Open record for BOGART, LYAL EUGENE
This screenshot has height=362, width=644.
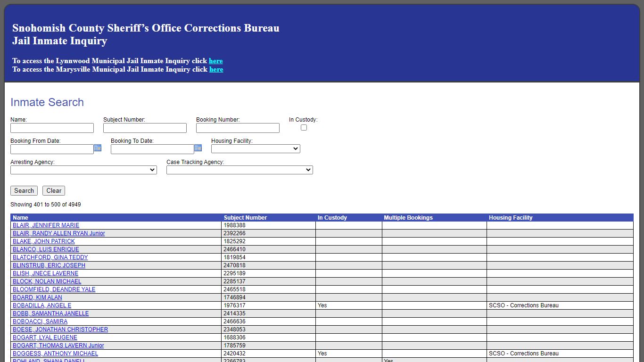45,337
